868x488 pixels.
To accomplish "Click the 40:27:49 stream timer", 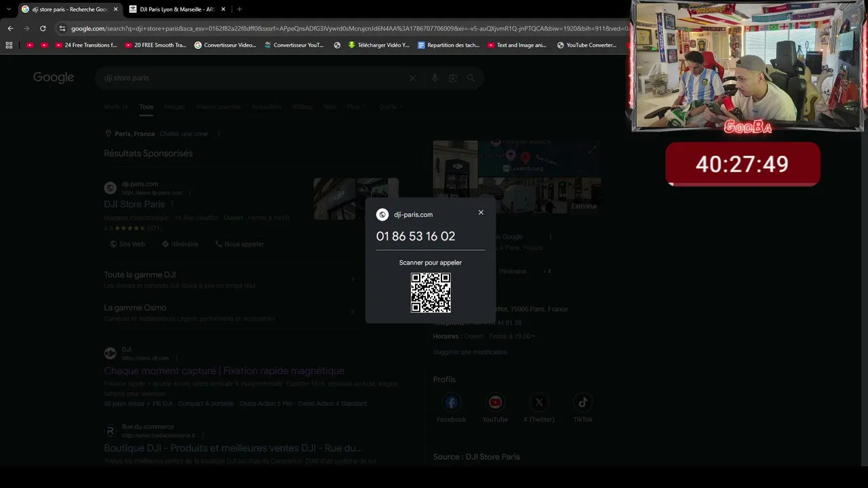I will (x=743, y=164).
